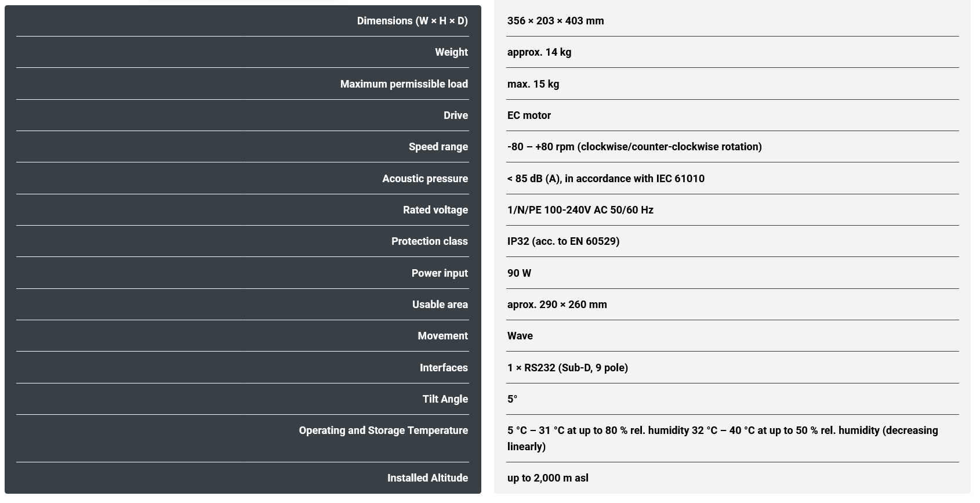
Task: Click the Acoustic pressure label
Action: pos(424,179)
